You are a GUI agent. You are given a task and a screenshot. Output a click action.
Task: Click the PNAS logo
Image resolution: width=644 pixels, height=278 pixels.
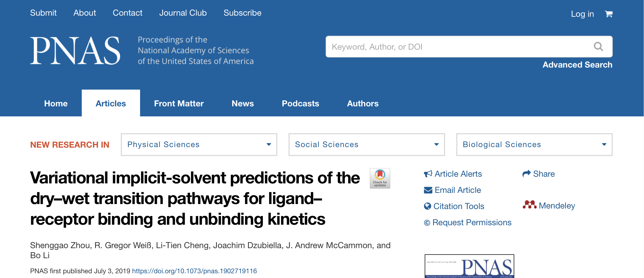tap(75, 51)
